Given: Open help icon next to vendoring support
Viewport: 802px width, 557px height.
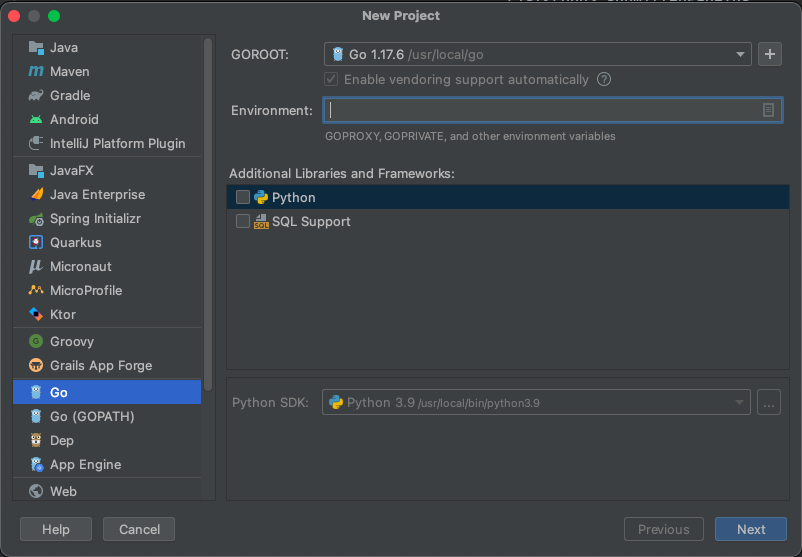Looking at the screenshot, I should point(604,80).
